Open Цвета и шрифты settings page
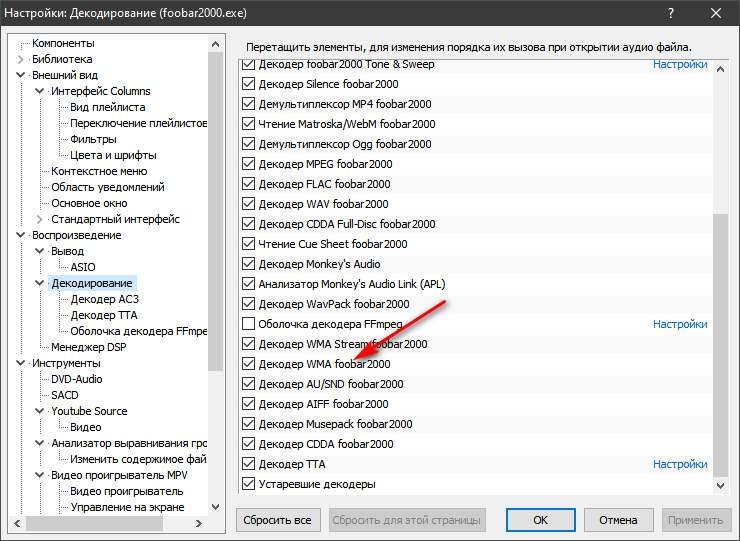The height and width of the screenshot is (541, 740). pos(113,155)
